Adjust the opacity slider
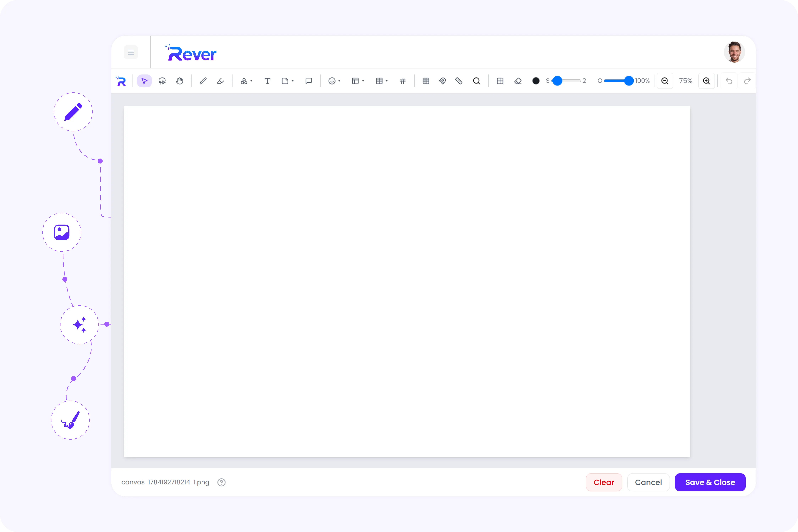 (619, 81)
